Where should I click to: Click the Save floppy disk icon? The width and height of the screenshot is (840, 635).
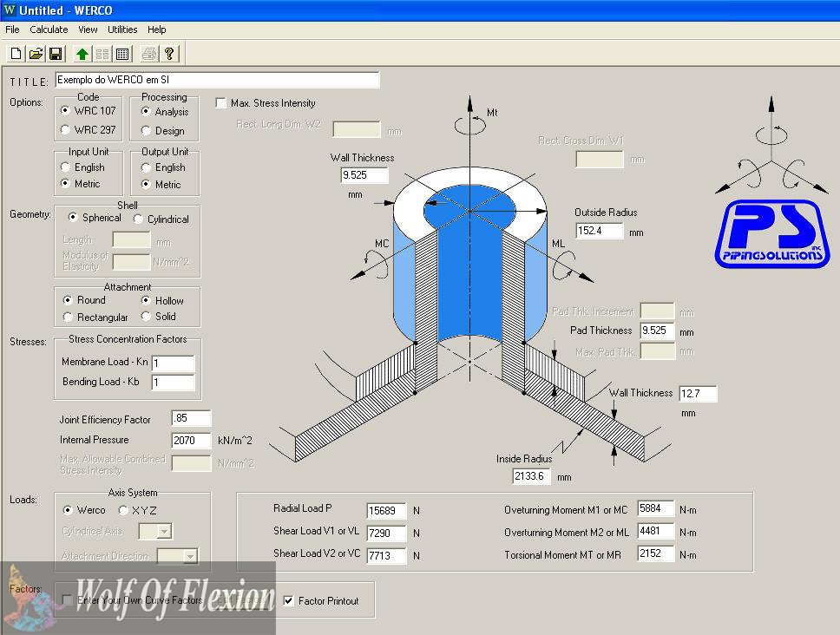[x=56, y=54]
